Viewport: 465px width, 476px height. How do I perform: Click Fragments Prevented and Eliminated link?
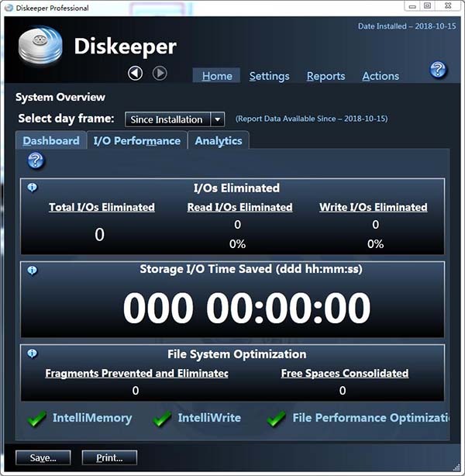click(136, 373)
